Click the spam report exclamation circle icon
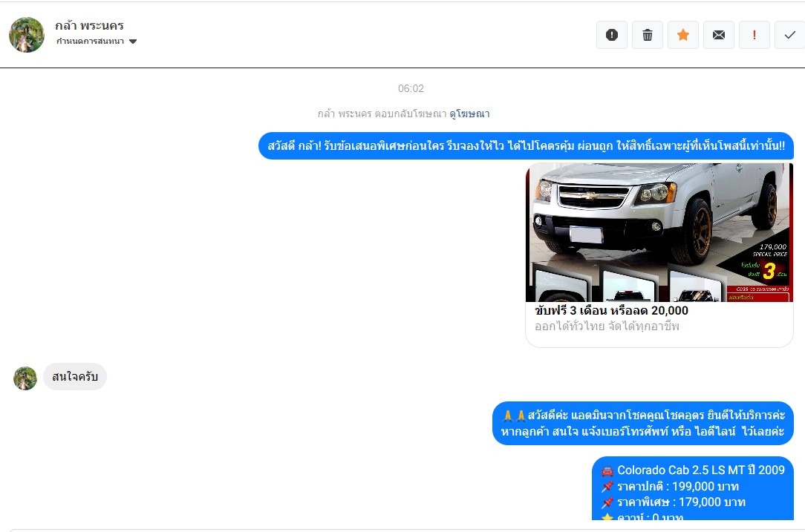 [611, 35]
